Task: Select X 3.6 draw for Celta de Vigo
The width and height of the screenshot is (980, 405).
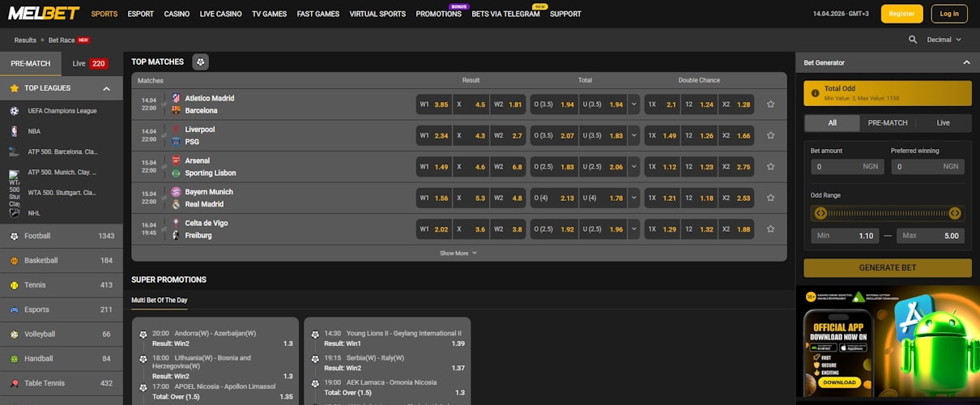Action: click(471, 229)
